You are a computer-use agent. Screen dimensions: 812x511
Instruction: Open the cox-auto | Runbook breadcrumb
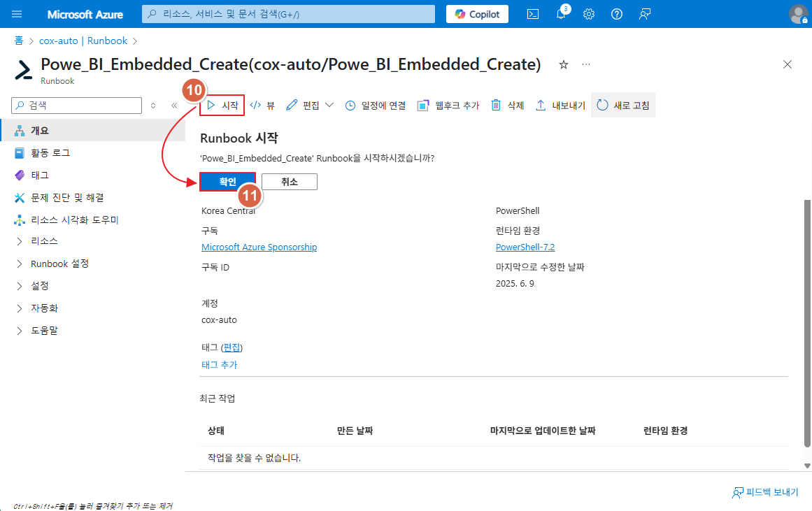point(83,41)
